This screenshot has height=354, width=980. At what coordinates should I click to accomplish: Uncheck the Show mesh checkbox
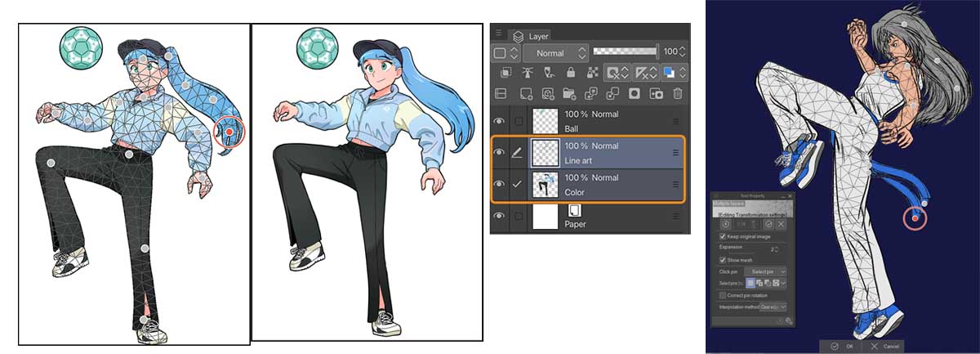(723, 259)
